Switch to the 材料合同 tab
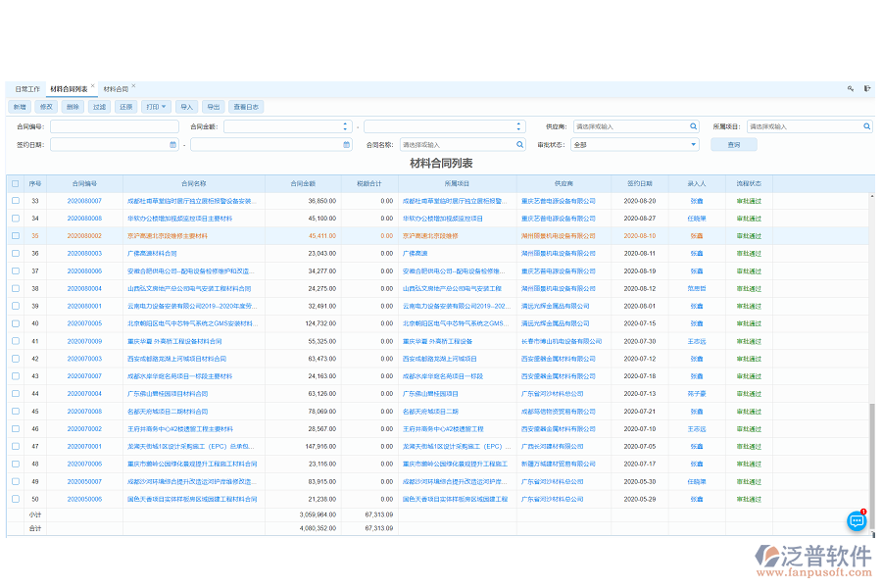882x588 pixels. (116, 89)
